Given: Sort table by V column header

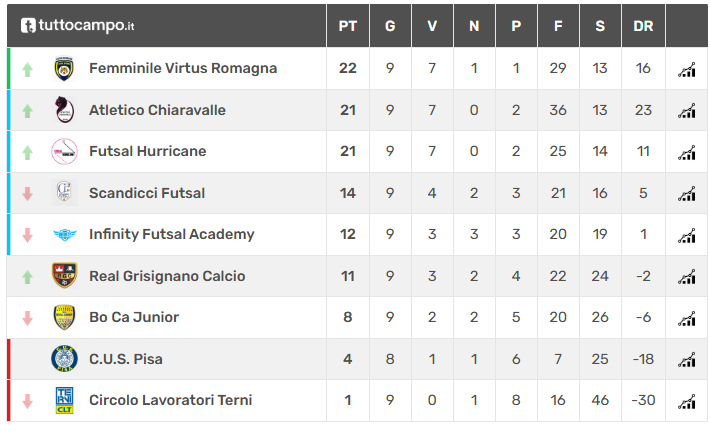Looking at the screenshot, I should pyautogui.click(x=432, y=26).
